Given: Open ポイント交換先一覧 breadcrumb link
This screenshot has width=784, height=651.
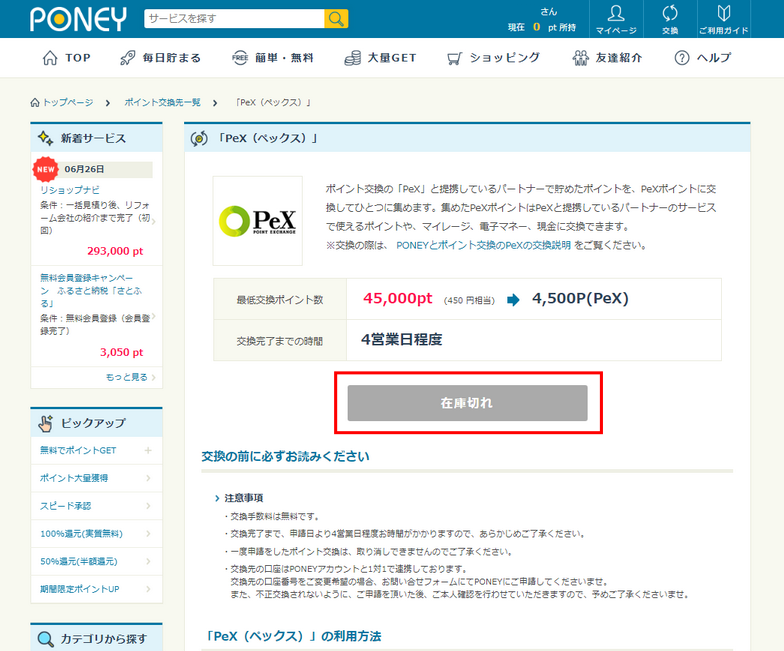Looking at the screenshot, I should [x=162, y=102].
